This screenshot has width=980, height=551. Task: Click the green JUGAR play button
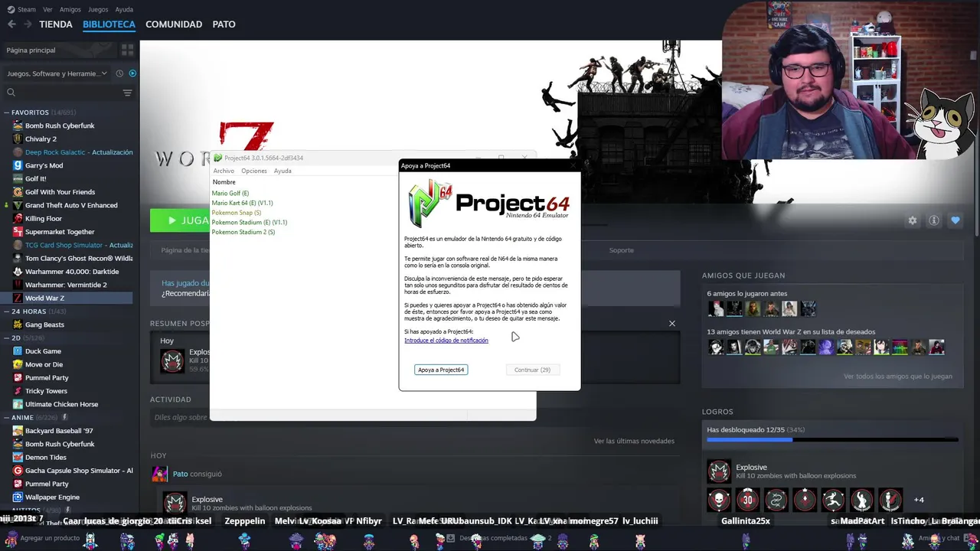click(181, 220)
